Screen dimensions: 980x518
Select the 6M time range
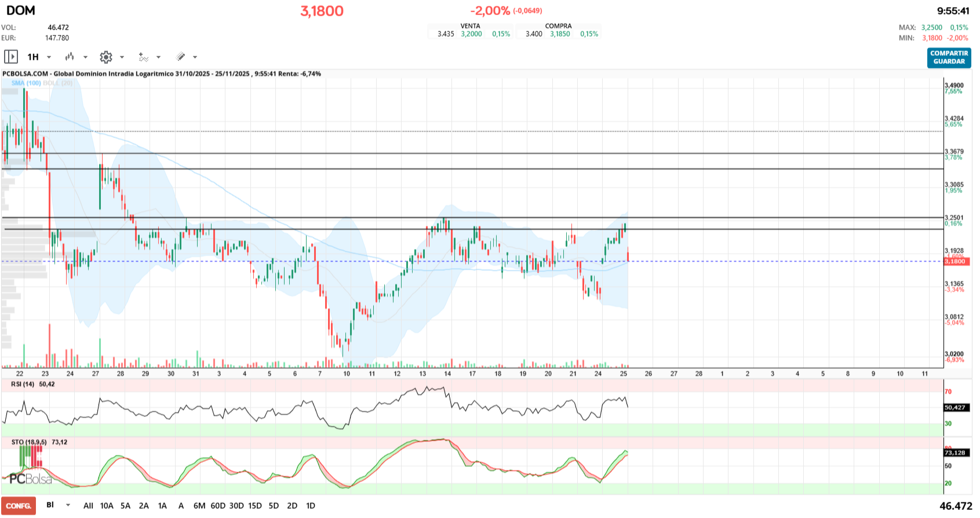tap(199, 506)
